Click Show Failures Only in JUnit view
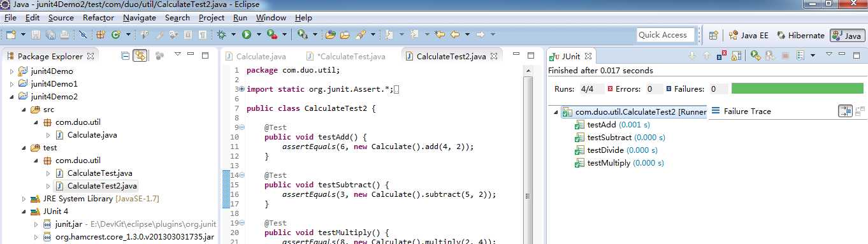The width and height of the screenshot is (868, 244). [x=722, y=56]
